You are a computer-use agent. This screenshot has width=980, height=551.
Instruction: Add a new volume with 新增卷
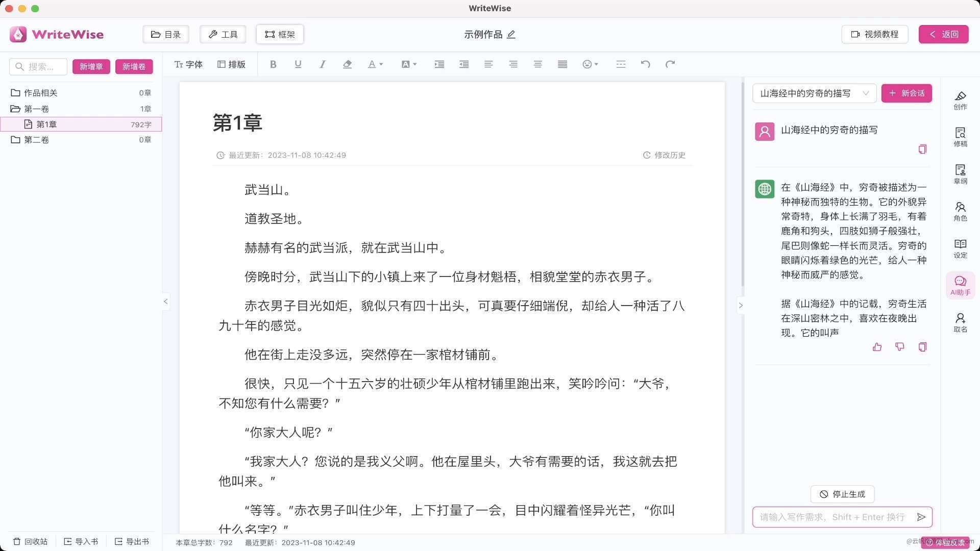134,66
